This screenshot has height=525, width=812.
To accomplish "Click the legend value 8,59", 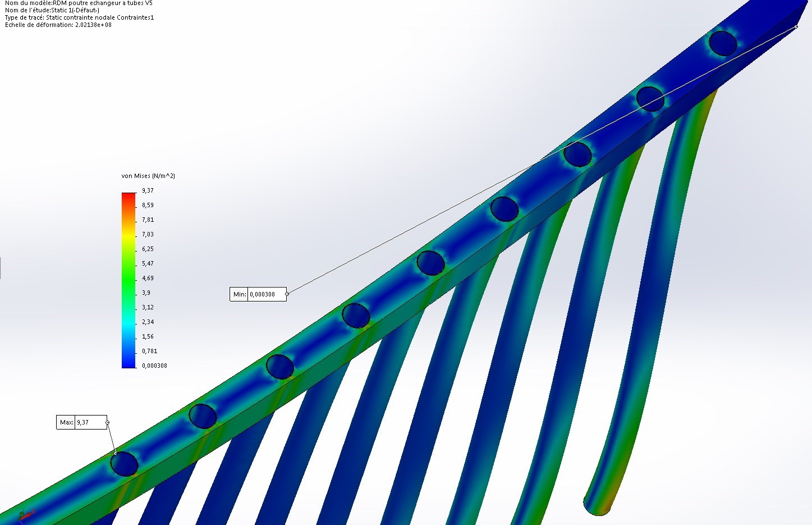I will [x=148, y=205].
